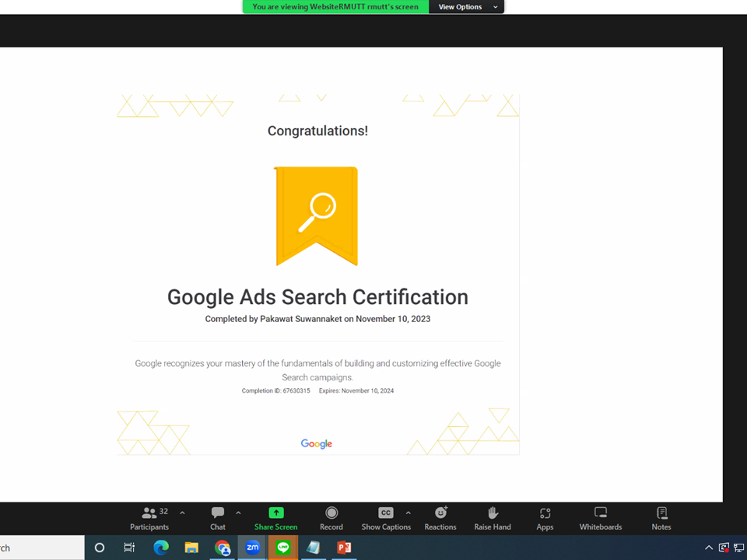Open LINE app from the taskbar
Screen dimensions: 747x560
point(283,548)
